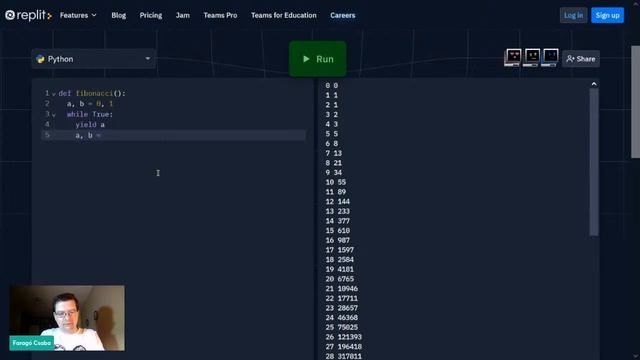Screen dimensions: 640x360
Task: Click output line '12 144'
Action: tap(338, 202)
